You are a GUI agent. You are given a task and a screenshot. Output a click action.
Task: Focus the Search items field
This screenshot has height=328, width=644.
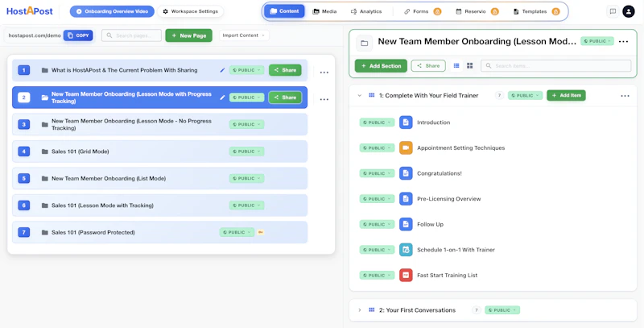(x=556, y=66)
